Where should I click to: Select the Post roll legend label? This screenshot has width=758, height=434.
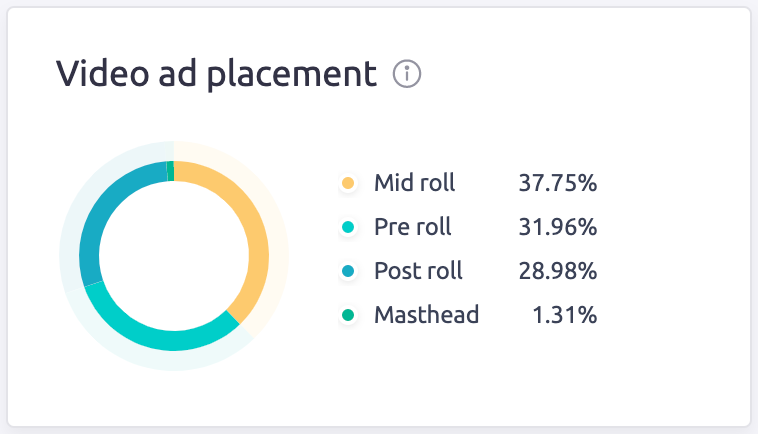(418, 271)
